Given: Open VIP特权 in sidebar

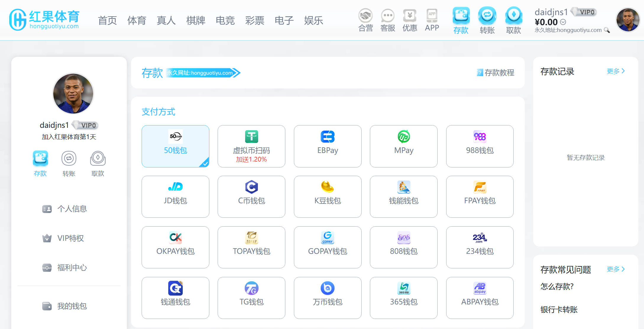Looking at the screenshot, I should [x=63, y=238].
